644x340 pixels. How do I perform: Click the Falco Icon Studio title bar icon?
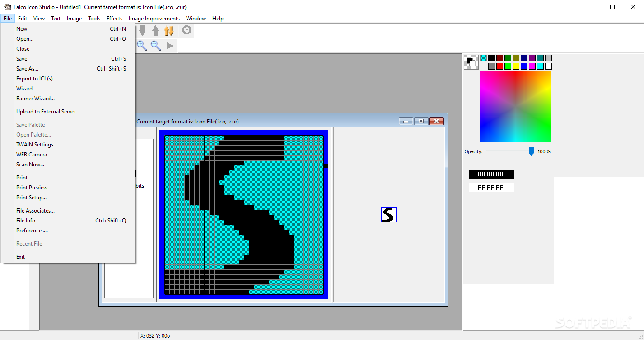click(x=8, y=7)
